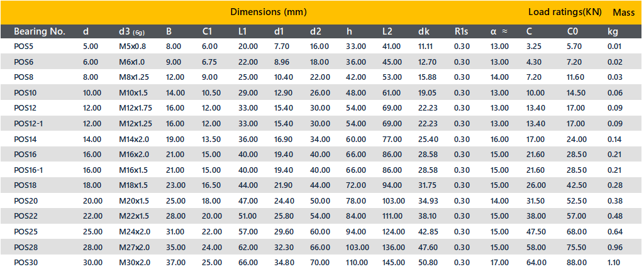The image size is (644, 274).
Task: Click the Dimensions (mm) header
Action: coord(268,12)
